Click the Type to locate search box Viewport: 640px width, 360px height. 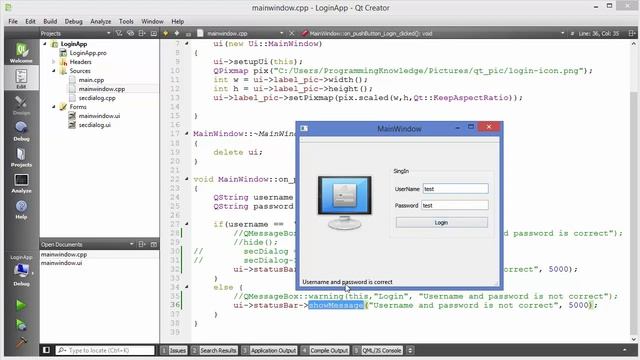click(x=105, y=350)
